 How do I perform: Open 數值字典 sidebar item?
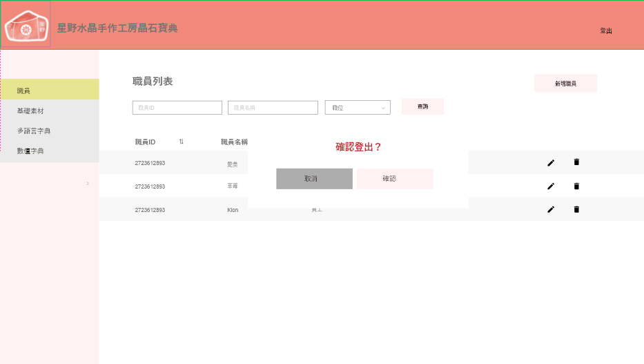(x=50, y=151)
